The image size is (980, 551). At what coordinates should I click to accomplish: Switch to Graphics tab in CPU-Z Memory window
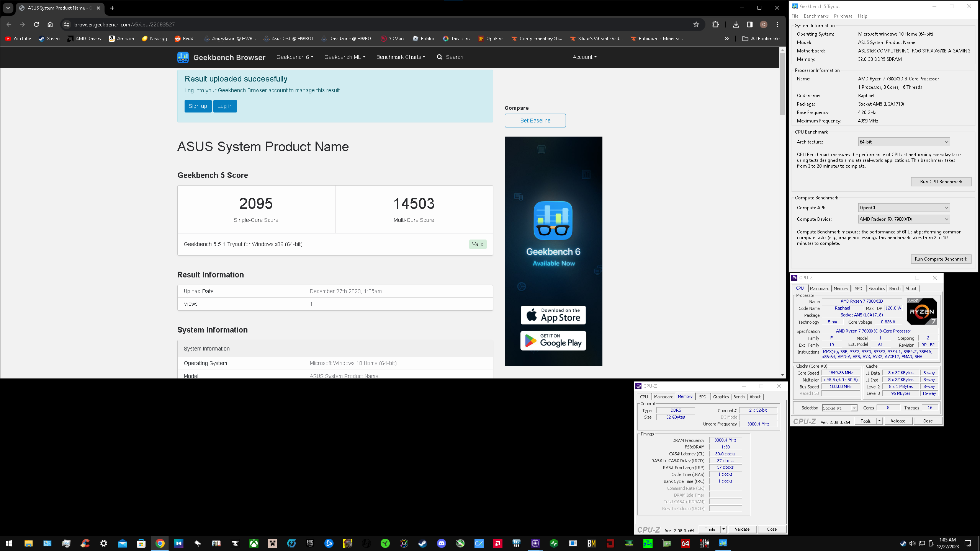click(x=721, y=397)
